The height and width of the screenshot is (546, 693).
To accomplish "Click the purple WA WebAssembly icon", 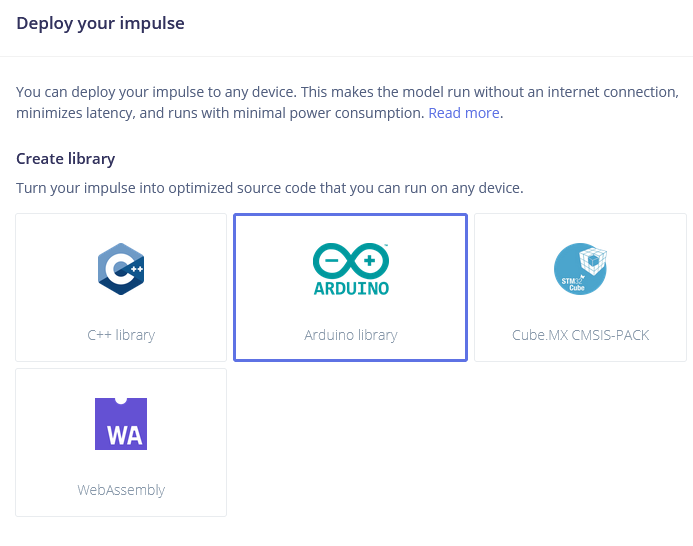I will pyautogui.click(x=121, y=424).
